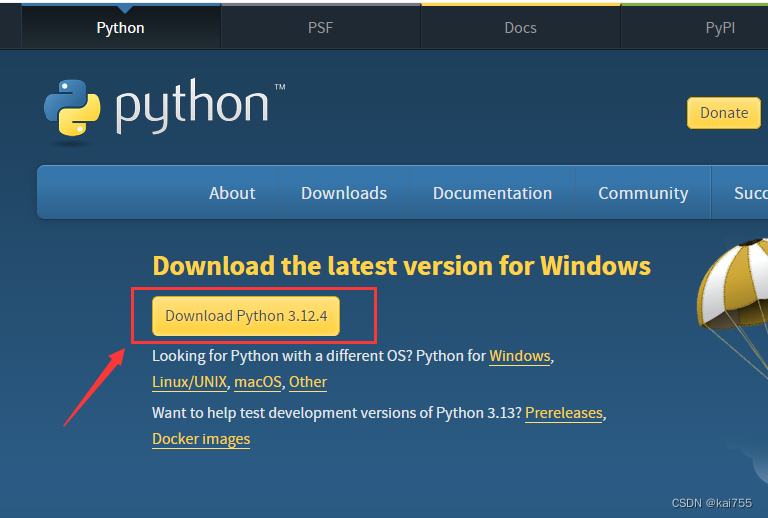Image resolution: width=768 pixels, height=518 pixels.
Task: Open the Prereleases link
Action: click(x=564, y=413)
